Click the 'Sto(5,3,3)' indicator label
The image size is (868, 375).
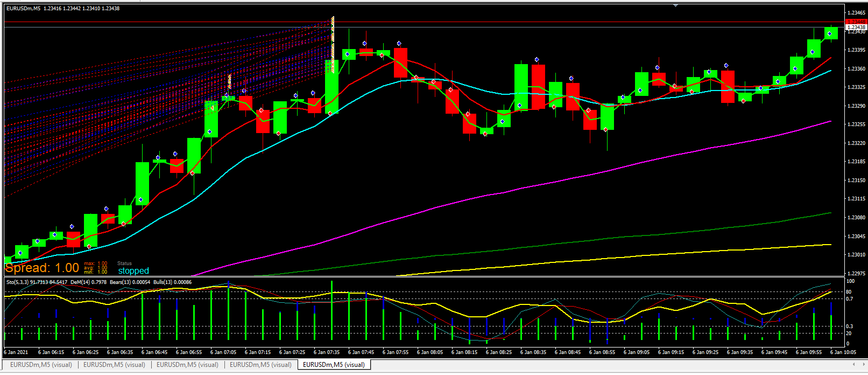coord(17,282)
